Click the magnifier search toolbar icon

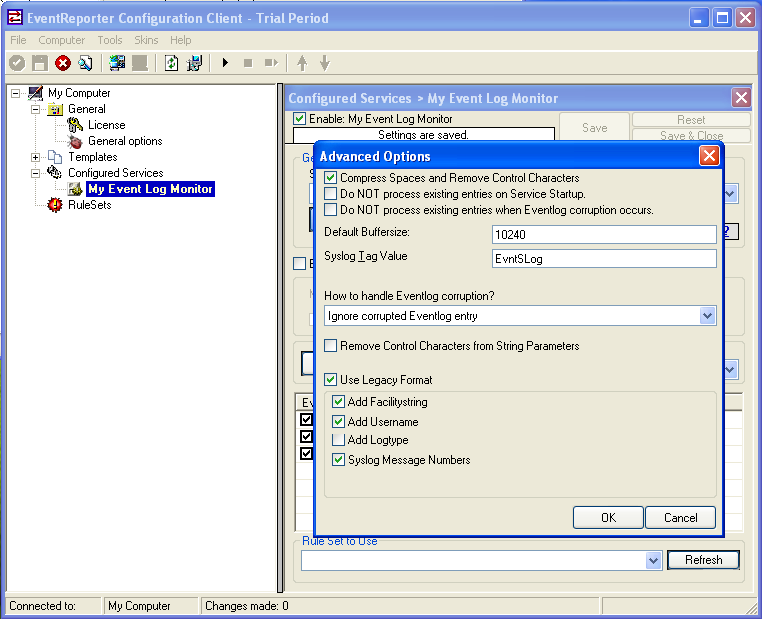pyautogui.click(x=86, y=63)
